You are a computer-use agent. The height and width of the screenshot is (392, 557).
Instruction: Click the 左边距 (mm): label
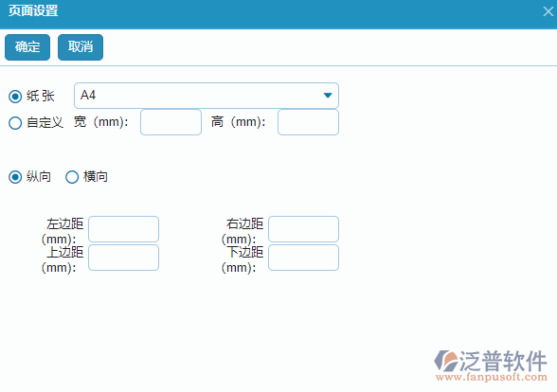click(x=63, y=231)
